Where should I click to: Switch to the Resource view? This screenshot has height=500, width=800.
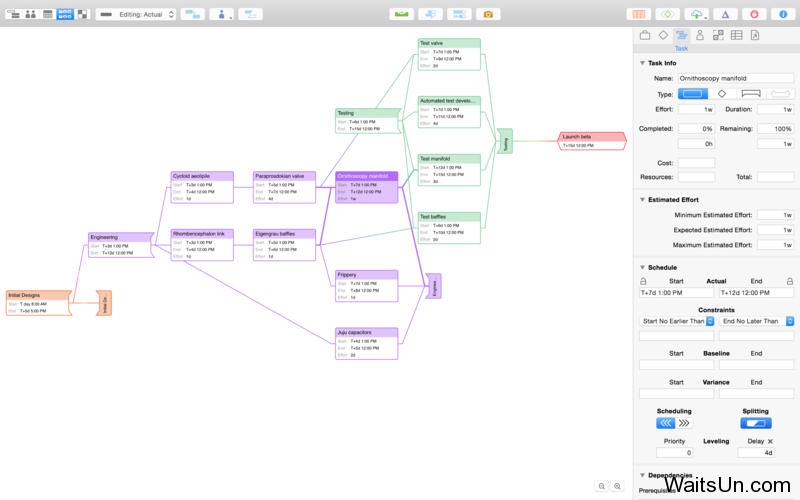[x=31, y=14]
